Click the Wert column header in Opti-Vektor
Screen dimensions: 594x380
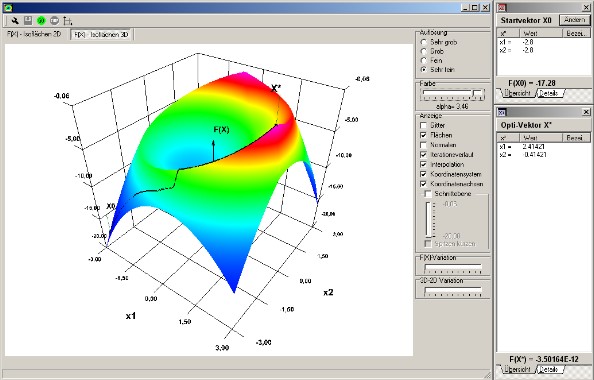pyautogui.click(x=541, y=138)
